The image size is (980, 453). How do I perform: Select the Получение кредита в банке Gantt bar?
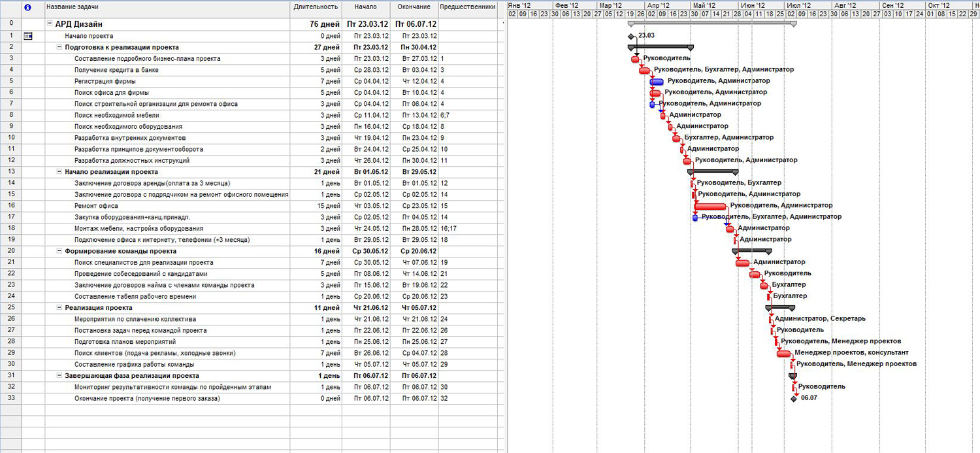point(644,70)
